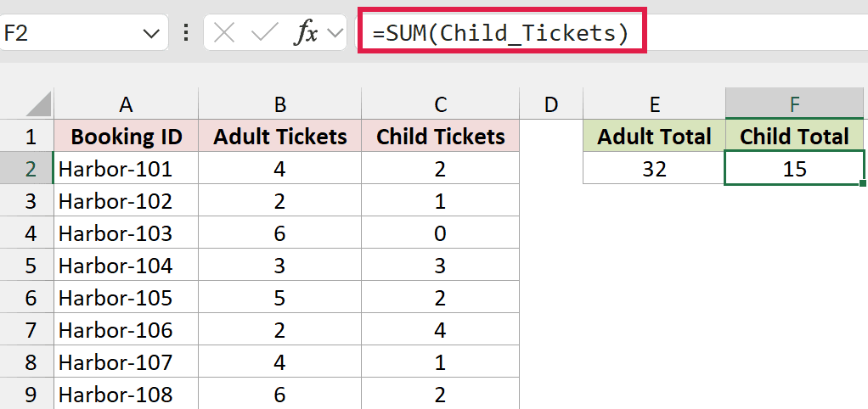The height and width of the screenshot is (409, 868).
Task: Click the Harbor-106 cell
Action: click(126, 330)
